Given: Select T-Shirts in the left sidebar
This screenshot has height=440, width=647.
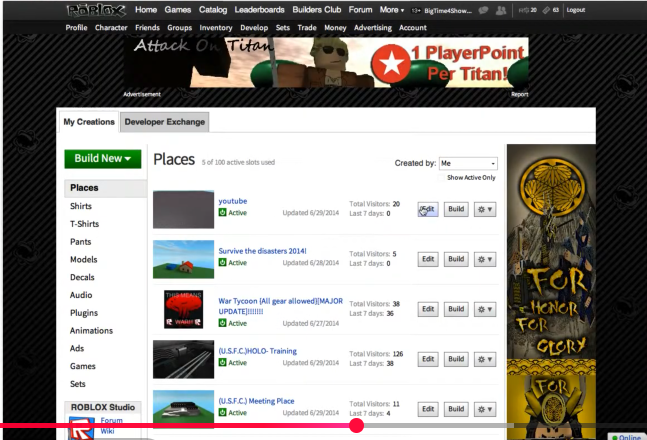Looking at the screenshot, I should click(x=84, y=224).
